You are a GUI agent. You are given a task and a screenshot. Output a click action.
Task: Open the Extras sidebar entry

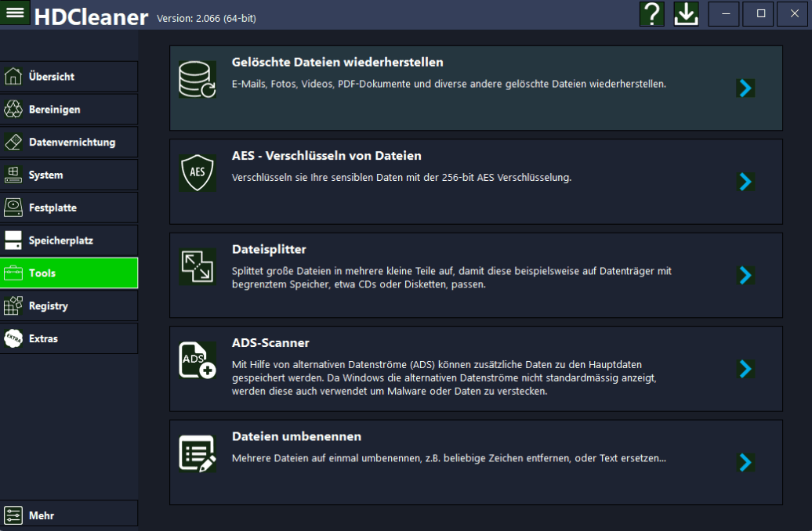pyautogui.click(x=69, y=339)
